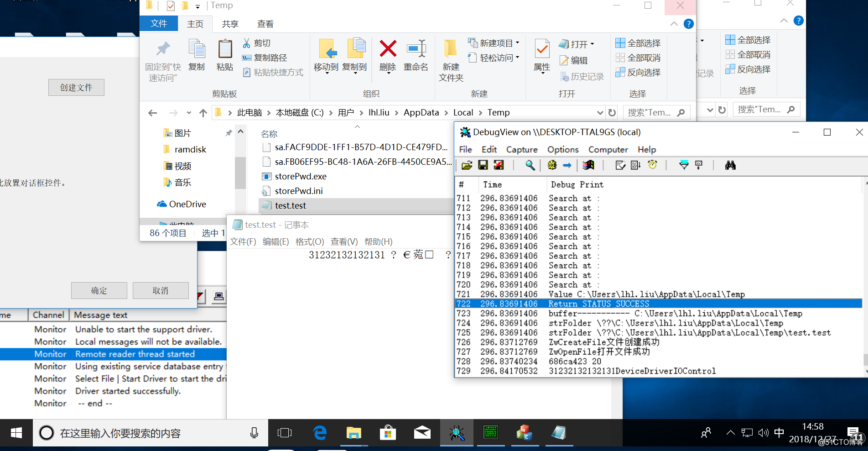Open DebugView Computer menu
Screen dimensions: 868x451
coord(608,149)
